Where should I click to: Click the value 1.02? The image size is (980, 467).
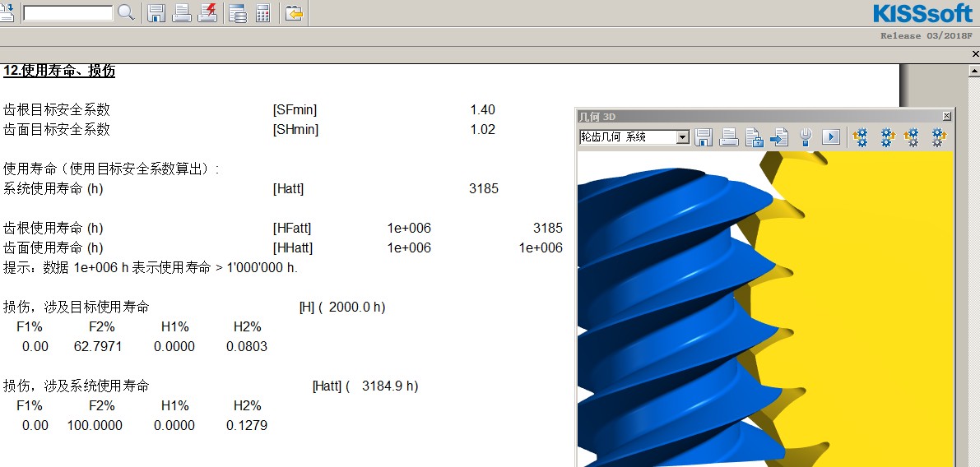pyautogui.click(x=482, y=130)
